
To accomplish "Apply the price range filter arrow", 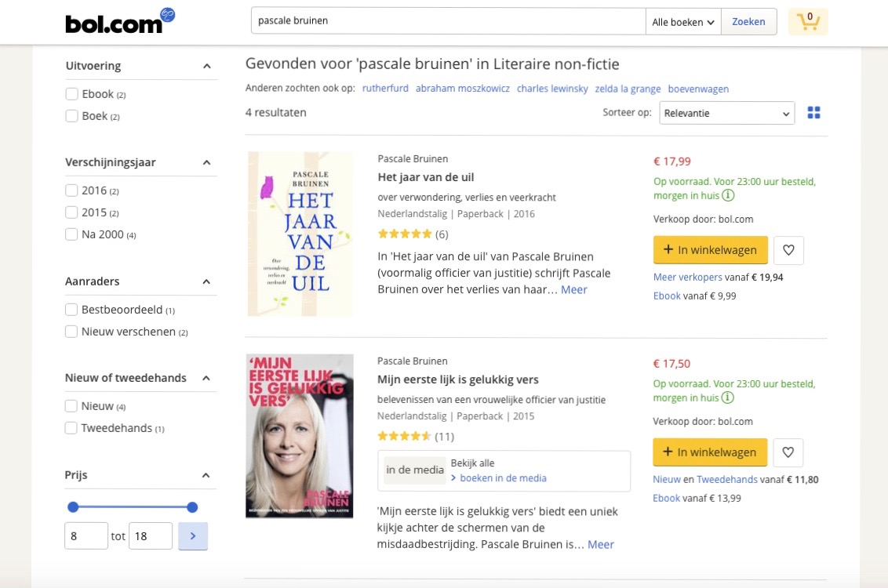I will [x=193, y=537].
